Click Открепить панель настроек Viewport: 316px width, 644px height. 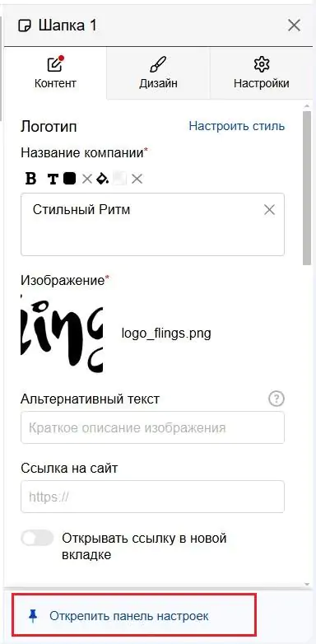coord(129,616)
